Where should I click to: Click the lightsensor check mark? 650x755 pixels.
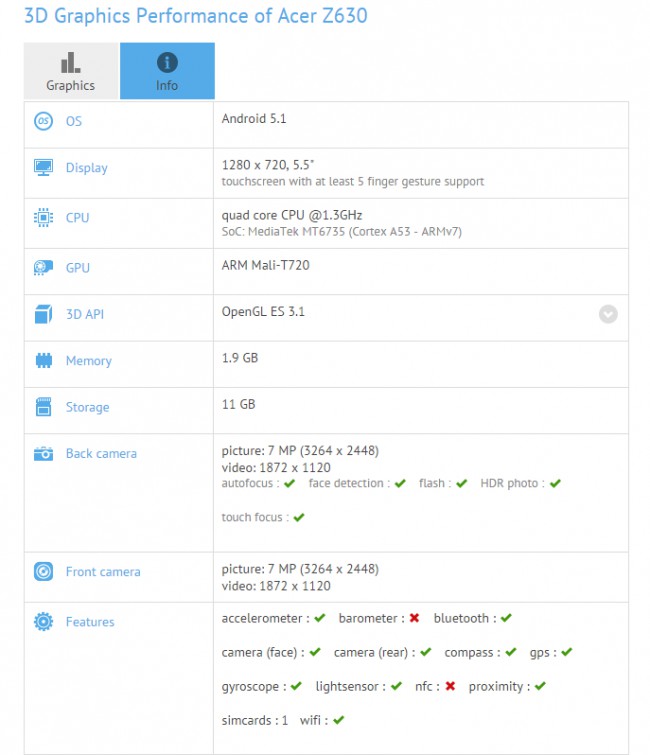click(x=396, y=686)
